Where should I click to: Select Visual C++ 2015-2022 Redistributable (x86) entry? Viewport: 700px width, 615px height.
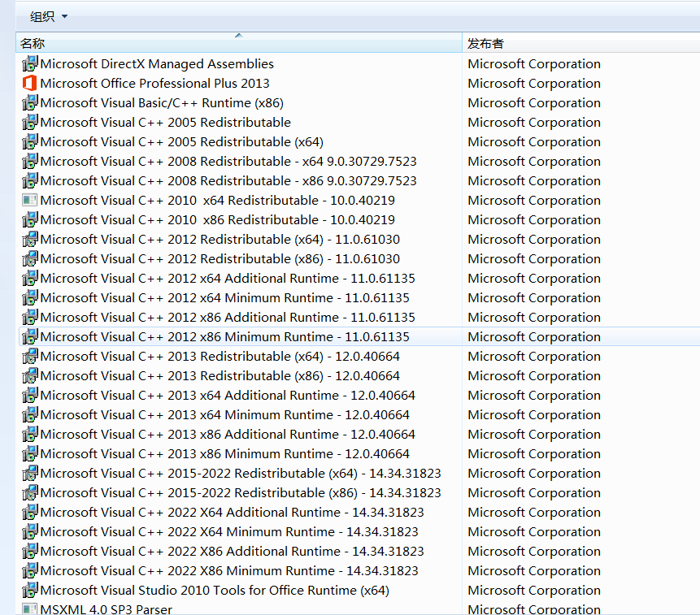(x=240, y=492)
